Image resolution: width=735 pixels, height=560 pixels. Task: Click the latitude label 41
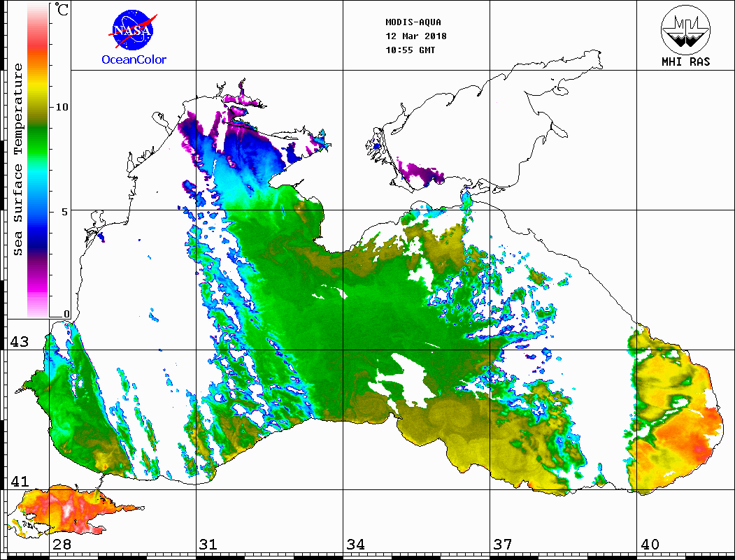pyautogui.click(x=20, y=482)
